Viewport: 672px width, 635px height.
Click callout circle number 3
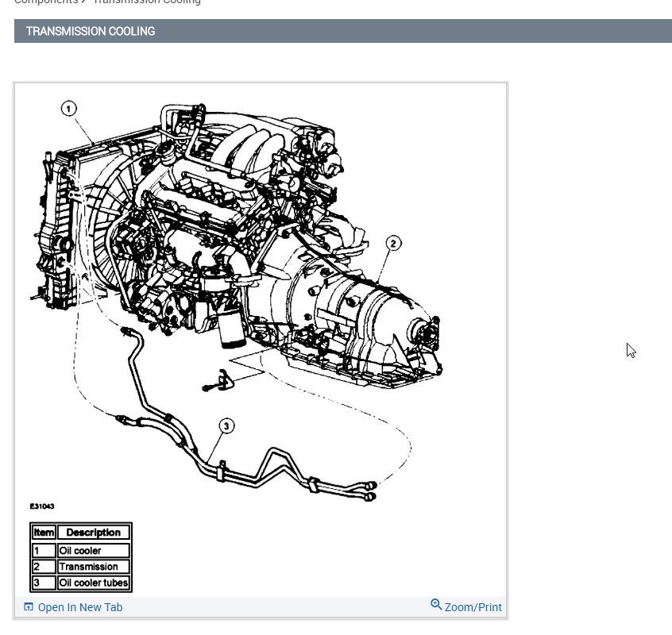pos(226,426)
